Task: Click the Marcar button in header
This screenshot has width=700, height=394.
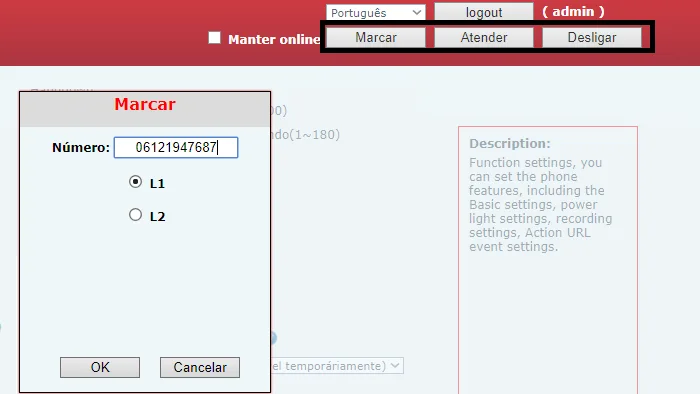Action: 375,37
